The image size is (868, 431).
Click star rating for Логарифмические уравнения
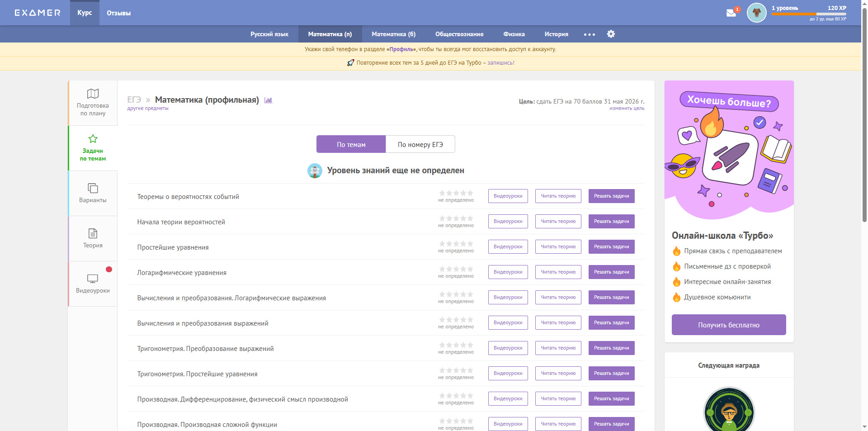(456, 269)
